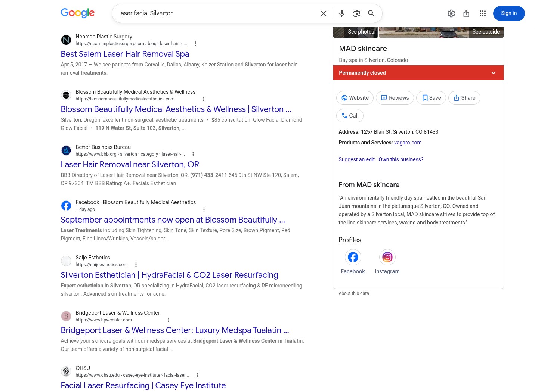538x392 pixels.
Task: Expand the Permanently closed banner
Action: [418, 73]
